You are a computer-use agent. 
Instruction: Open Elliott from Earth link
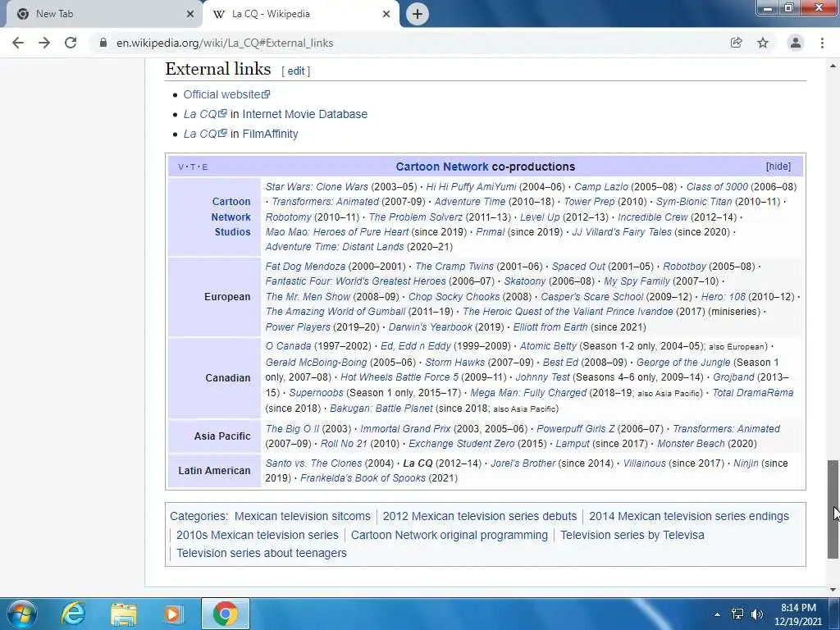(x=550, y=327)
